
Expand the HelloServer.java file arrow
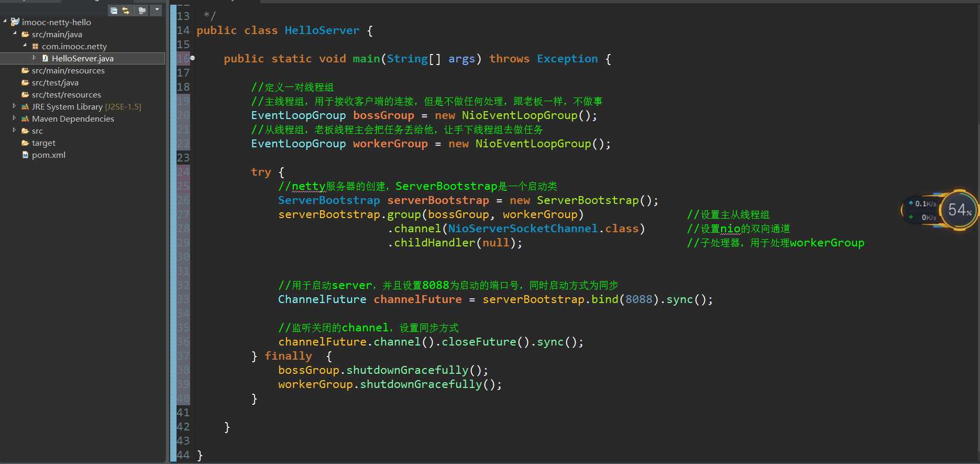(x=35, y=58)
